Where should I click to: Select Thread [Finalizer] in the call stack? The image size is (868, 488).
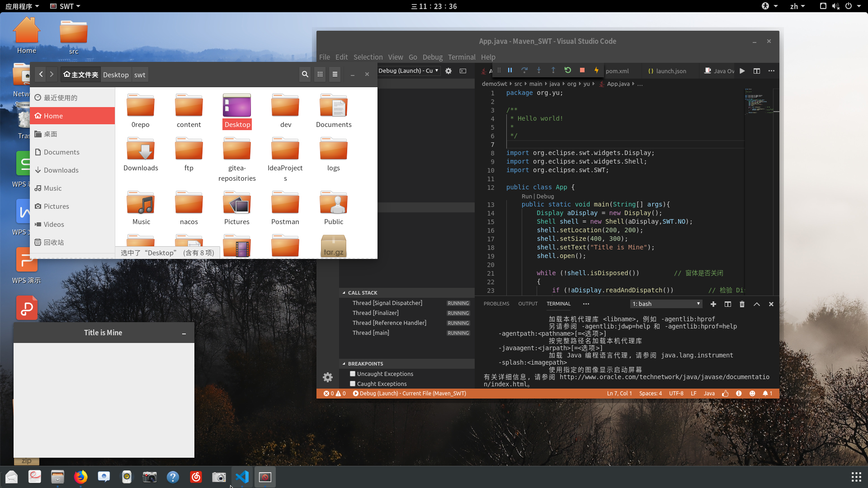click(x=407, y=313)
